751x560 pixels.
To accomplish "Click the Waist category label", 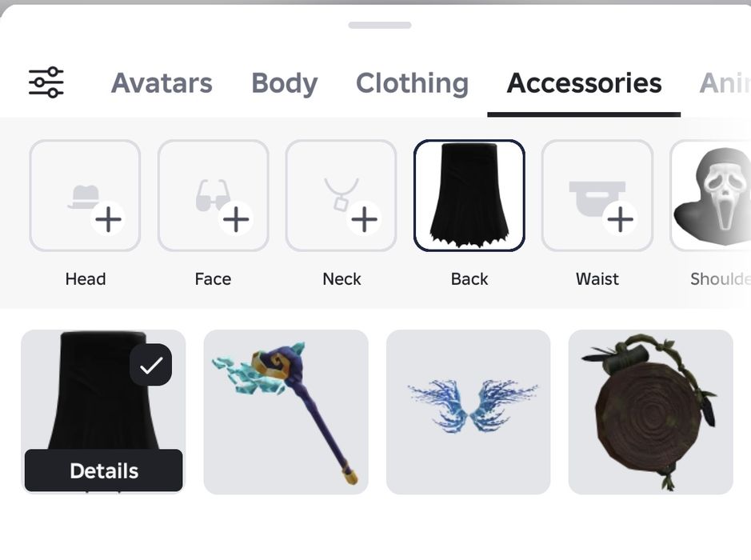I will tap(597, 279).
